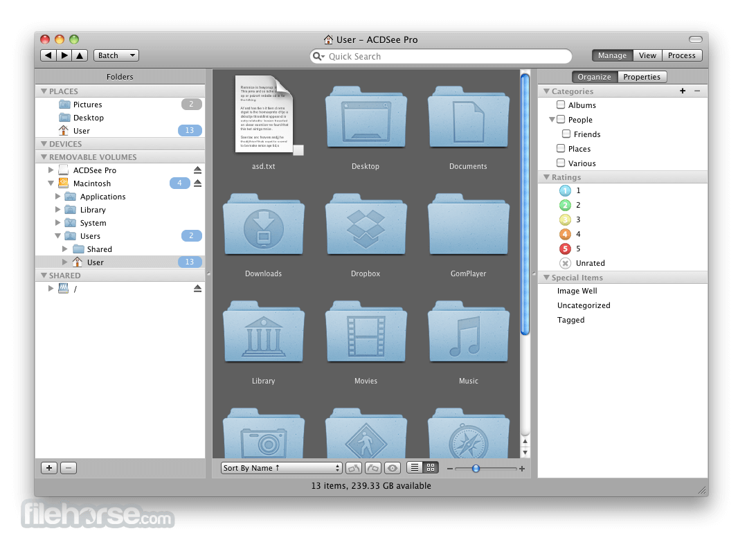Select the Properties tab
The width and height of the screenshot is (756, 549).
pyautogui.click(x=642, y=77)
